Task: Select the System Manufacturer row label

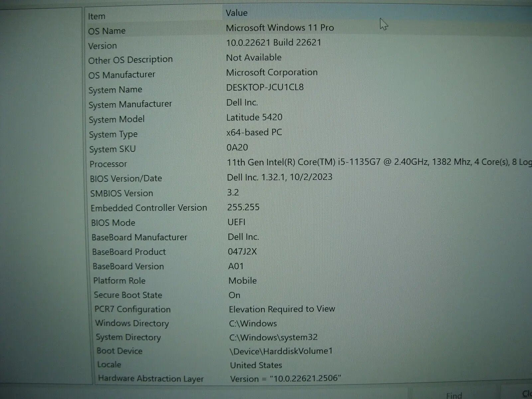Action: (130, 104)
